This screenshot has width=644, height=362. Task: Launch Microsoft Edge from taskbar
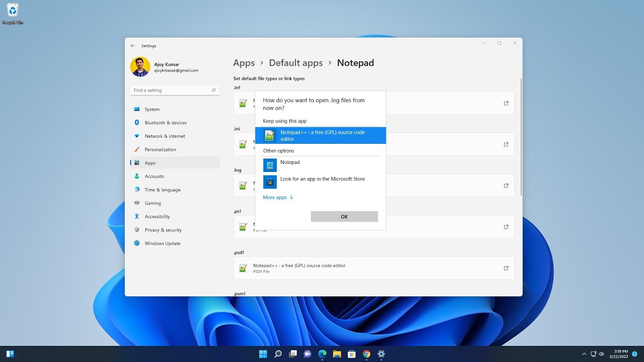tap(322, 354)
